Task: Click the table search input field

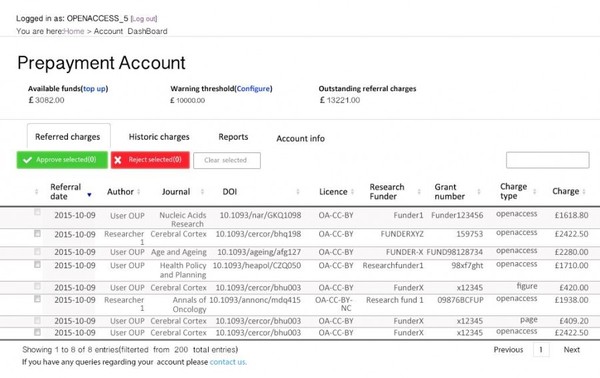Action: [x=548, y=160]
